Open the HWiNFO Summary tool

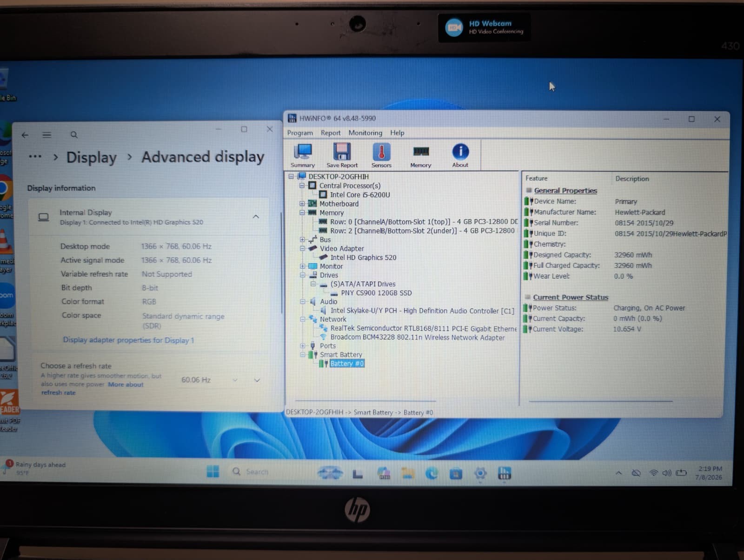pos(303,155)
